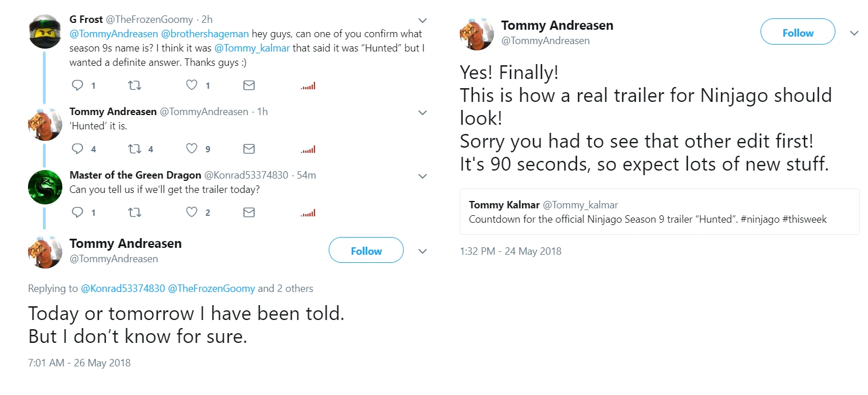
Task: Click G Frost's Ninjago avatar picture
Action: [45, 32]
